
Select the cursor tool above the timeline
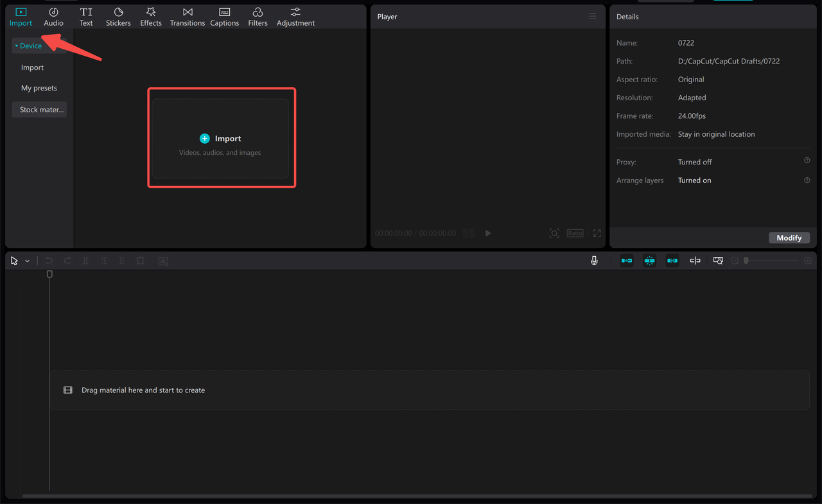pos(13,261)
